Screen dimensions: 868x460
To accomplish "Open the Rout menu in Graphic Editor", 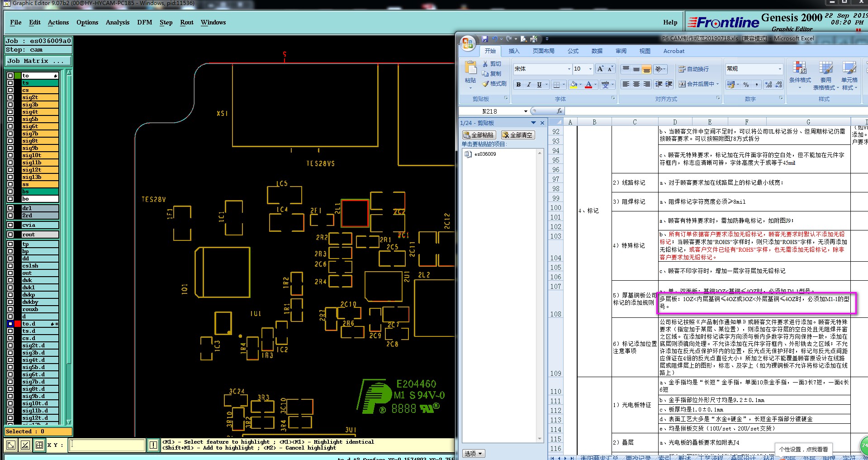I will click(x=187, y=22).
